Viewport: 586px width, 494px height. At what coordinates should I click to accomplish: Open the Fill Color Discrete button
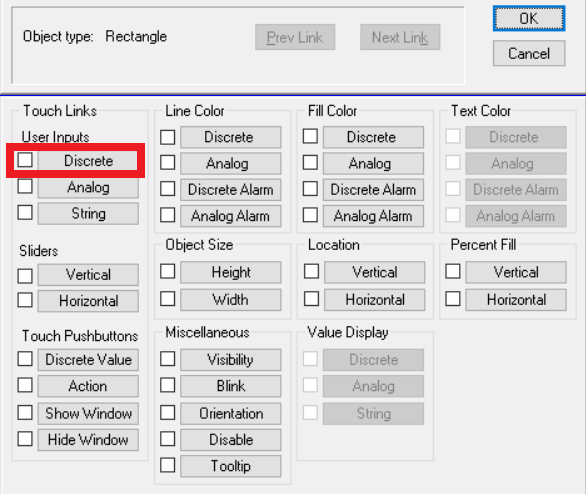373,137
